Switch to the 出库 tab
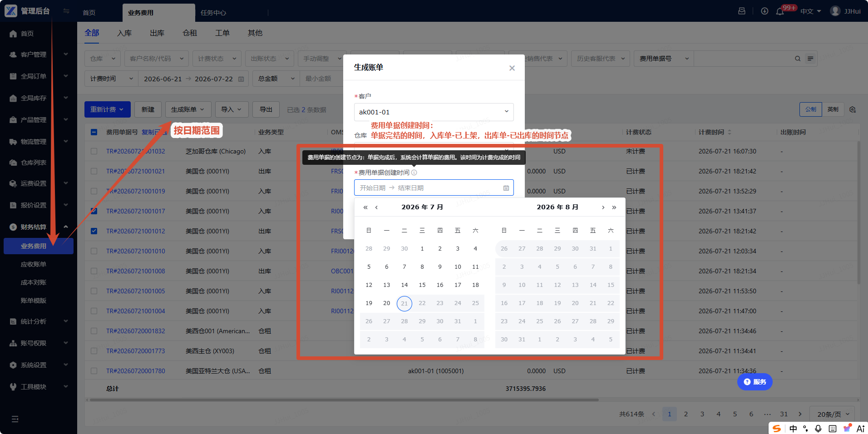Image resolution: width=868 pixels, height=434 pixels. click(157, 33)
